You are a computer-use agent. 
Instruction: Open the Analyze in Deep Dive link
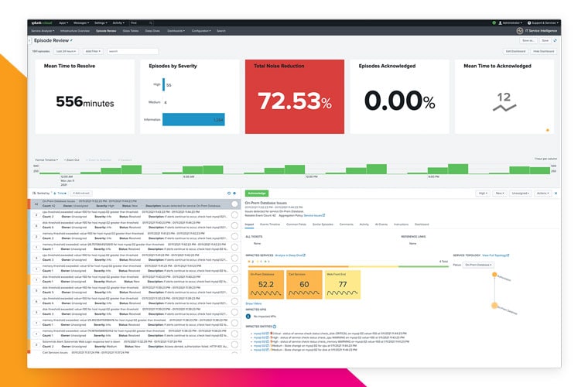tap(290, 255)
